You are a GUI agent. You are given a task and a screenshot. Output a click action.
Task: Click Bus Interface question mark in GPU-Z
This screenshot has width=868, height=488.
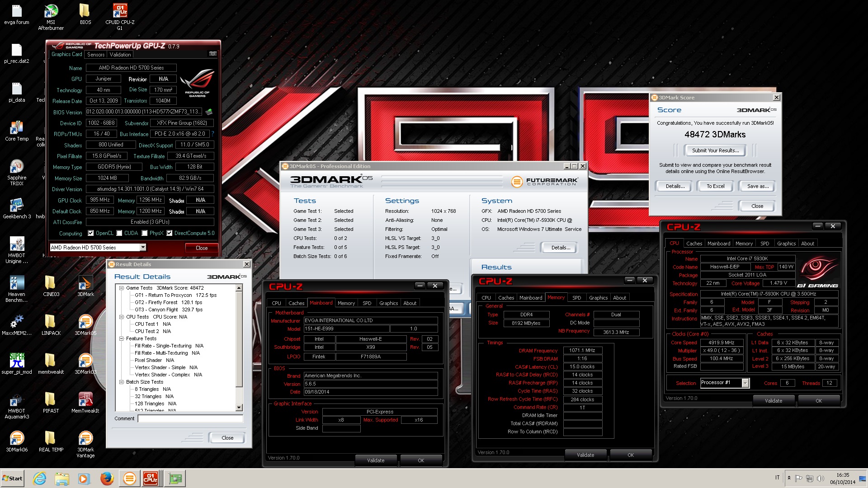212,134
